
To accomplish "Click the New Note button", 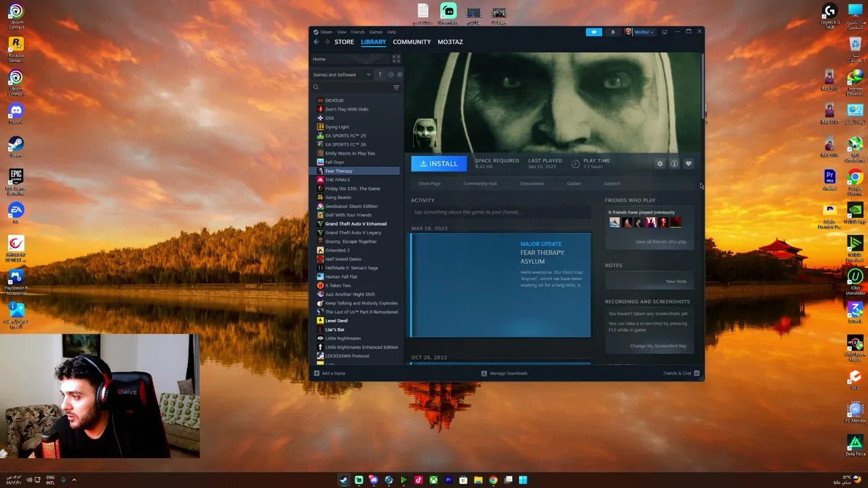I will 676,281.
